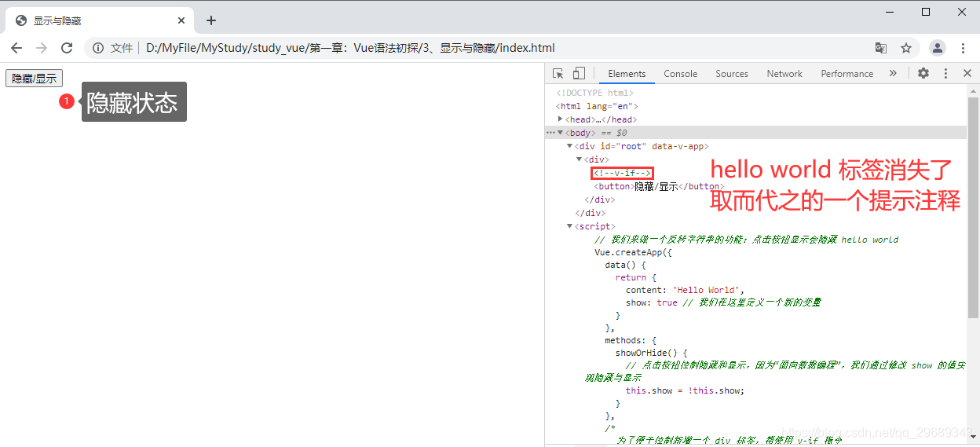Select the <!DOCTYPE html> line
Viewport: 980px width, 447px height.
(x=594, y=93)
